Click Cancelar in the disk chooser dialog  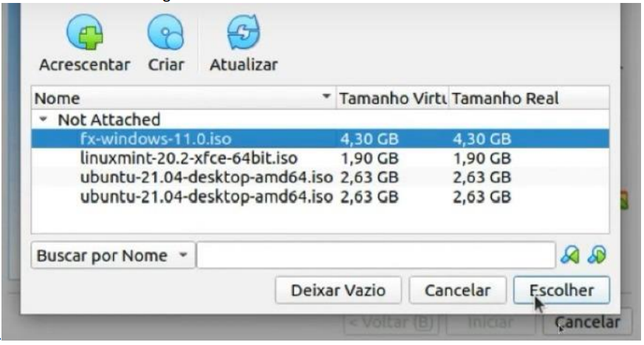coord(458,290)
